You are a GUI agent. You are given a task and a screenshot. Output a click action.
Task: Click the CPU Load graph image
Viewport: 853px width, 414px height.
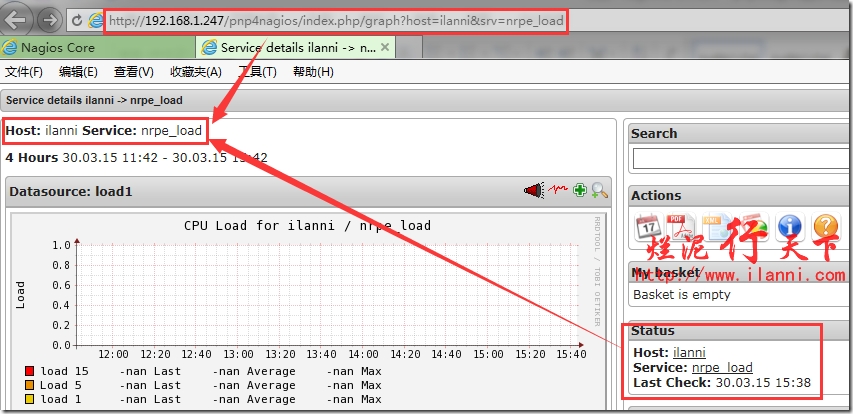click(x=308, y=311)
